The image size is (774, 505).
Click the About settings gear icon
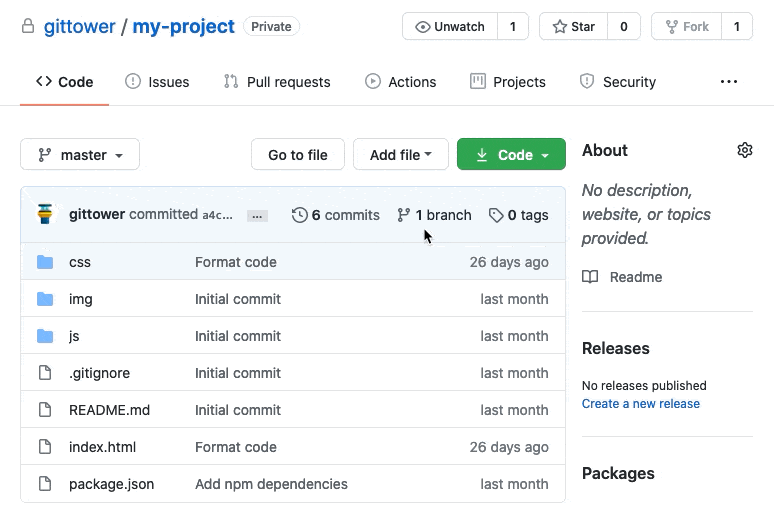click(744, 150)
